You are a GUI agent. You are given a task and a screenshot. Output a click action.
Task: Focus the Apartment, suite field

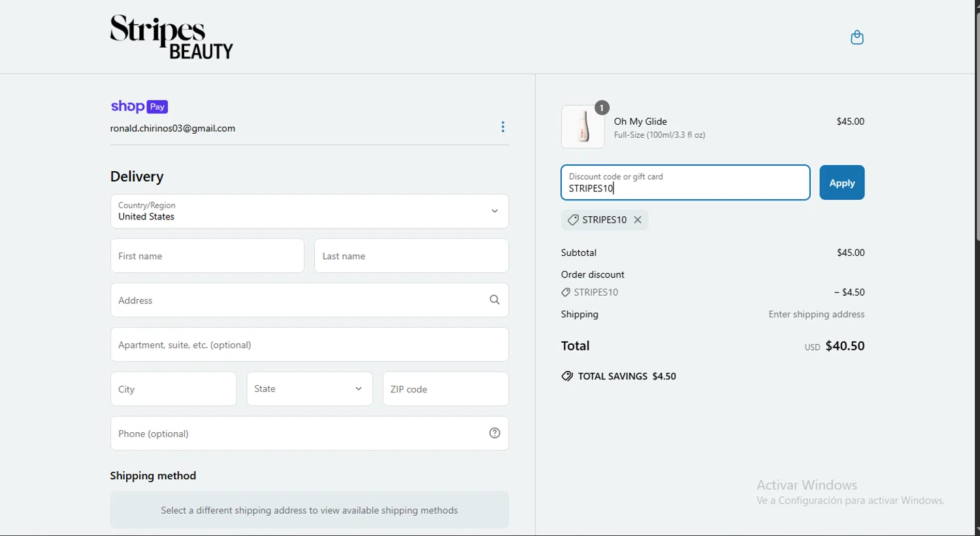click(x=310, y=344)
